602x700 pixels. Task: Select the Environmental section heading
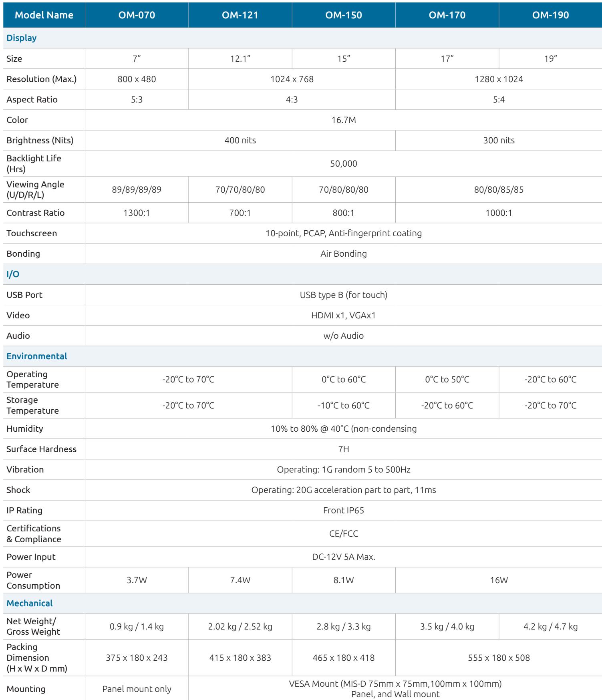click(x=37, y=356)
